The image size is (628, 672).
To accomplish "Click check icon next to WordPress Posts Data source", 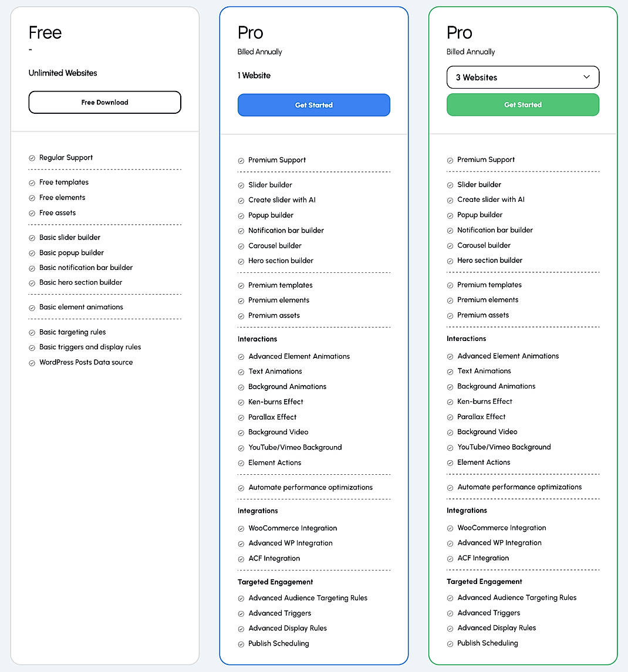I will coord(32,363).
